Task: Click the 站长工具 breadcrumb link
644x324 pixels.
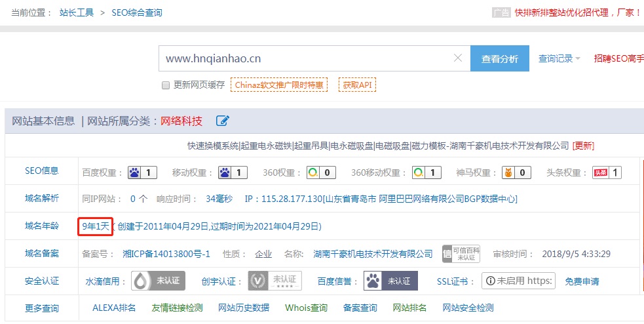Action: pyautogui.click(x=77, y=12)
